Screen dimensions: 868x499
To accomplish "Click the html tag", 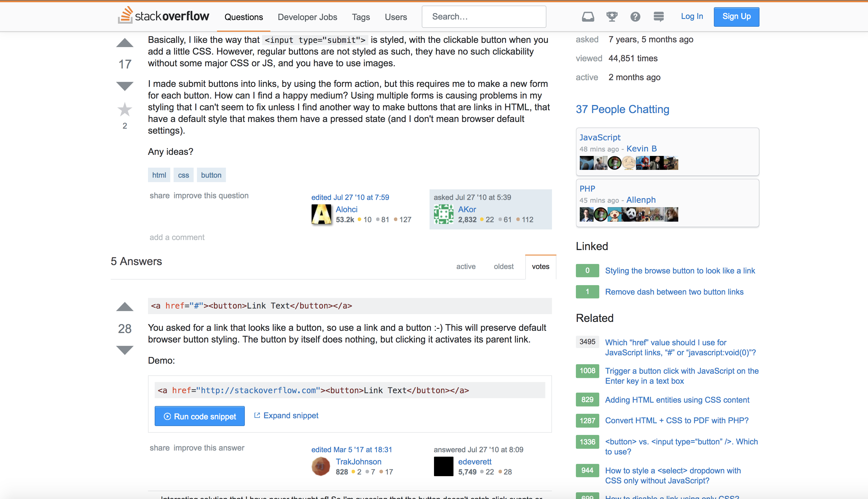I will pyautogui.click(x=159, y=175).
